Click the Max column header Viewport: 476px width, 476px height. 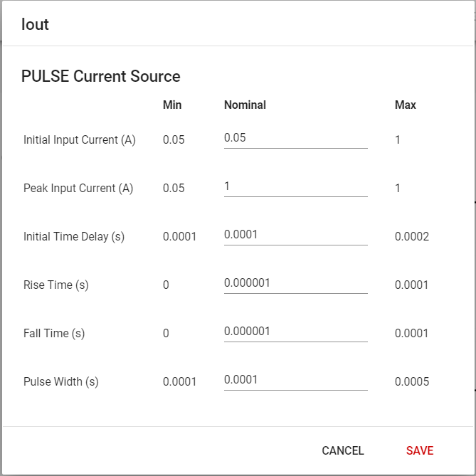point(406,105)
